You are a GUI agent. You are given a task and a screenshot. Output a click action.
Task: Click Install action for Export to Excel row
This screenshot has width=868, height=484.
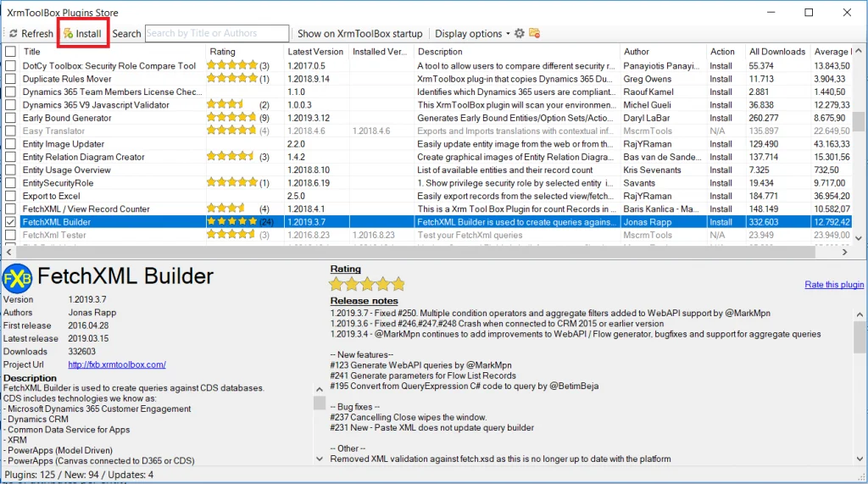pos(721,196)
